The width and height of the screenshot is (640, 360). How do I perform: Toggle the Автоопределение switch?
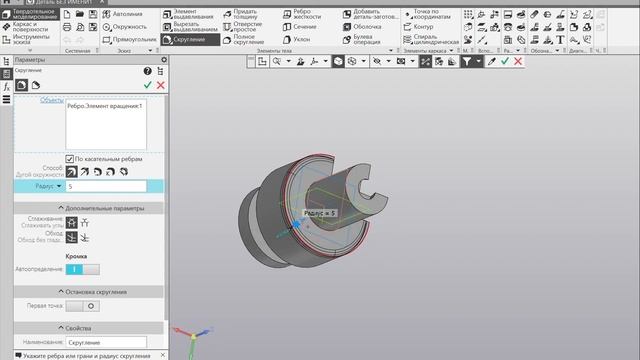pos(82,269)
